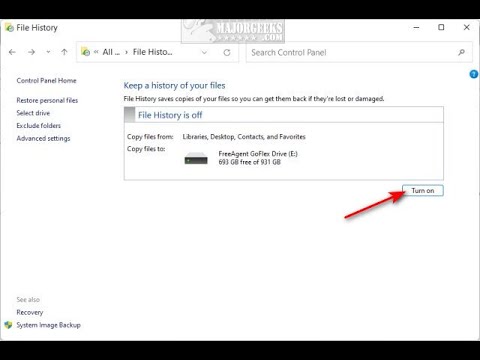Open Restore personal files link

coord(47,100)
